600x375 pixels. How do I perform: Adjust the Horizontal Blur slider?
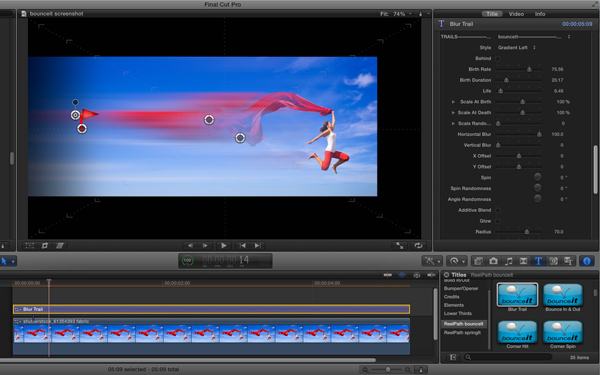(539, 134)
